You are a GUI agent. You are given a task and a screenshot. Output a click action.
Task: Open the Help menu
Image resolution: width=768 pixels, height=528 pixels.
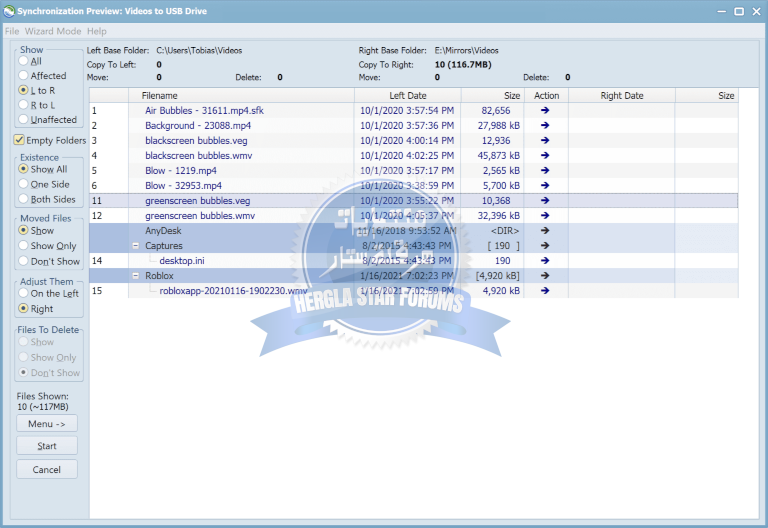point(97,31)
